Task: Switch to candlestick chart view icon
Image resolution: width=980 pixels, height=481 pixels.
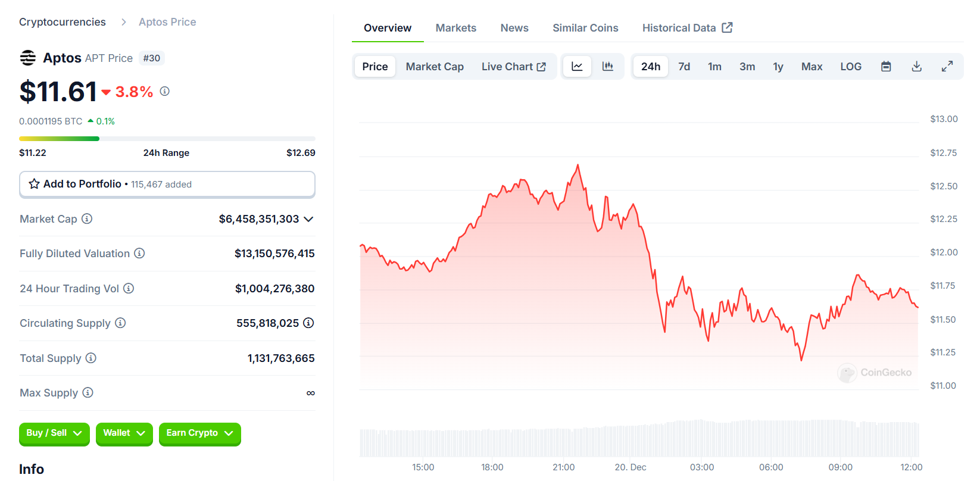Action: tap(607, 67)
